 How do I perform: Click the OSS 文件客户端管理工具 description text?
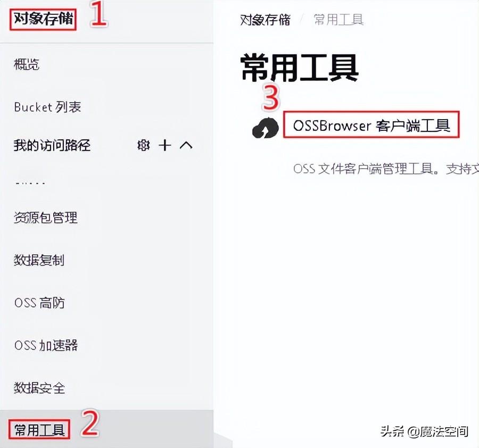pyautogui.click(x=386, y=169)
